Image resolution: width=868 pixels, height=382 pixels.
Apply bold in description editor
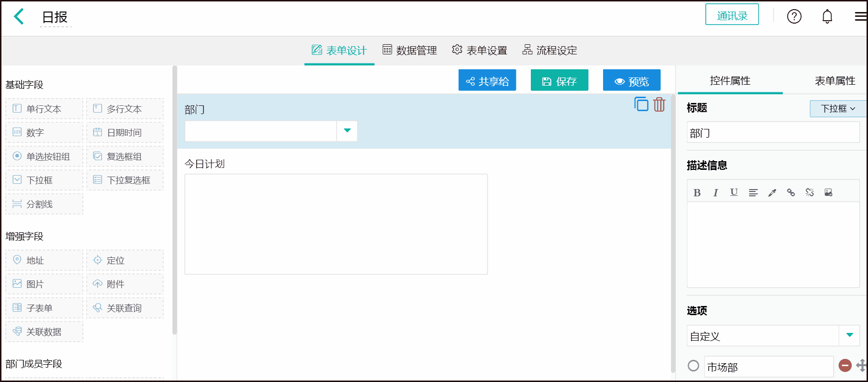697,192
